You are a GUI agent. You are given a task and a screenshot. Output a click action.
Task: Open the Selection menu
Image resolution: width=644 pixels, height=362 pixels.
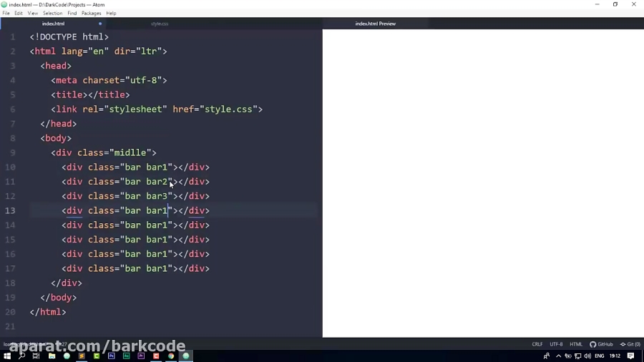[52, 13]
